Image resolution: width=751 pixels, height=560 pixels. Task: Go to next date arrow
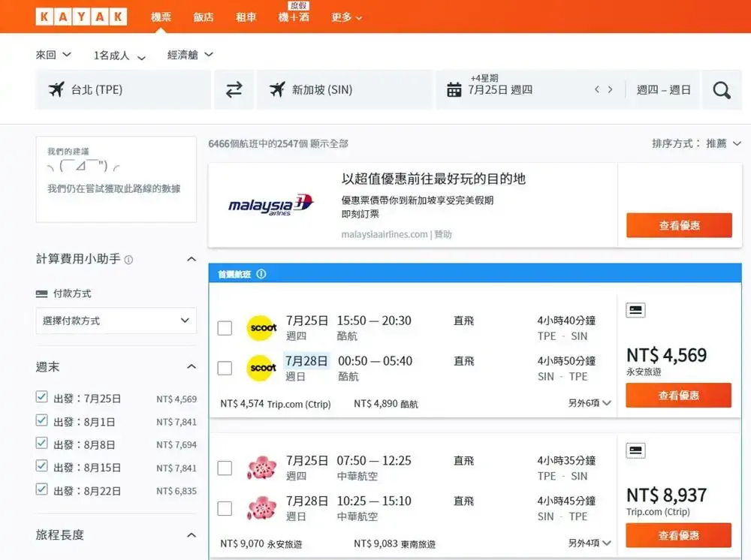point(610,89)
